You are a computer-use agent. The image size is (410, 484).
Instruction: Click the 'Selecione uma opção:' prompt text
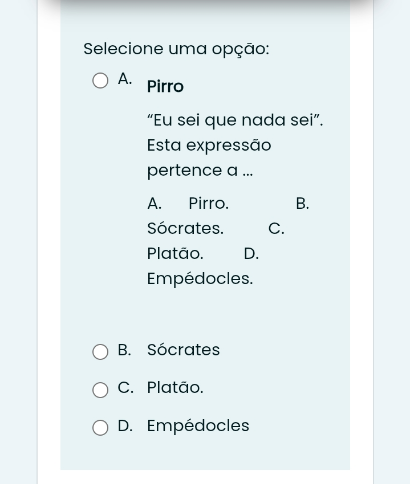click(x=176, y=49)
